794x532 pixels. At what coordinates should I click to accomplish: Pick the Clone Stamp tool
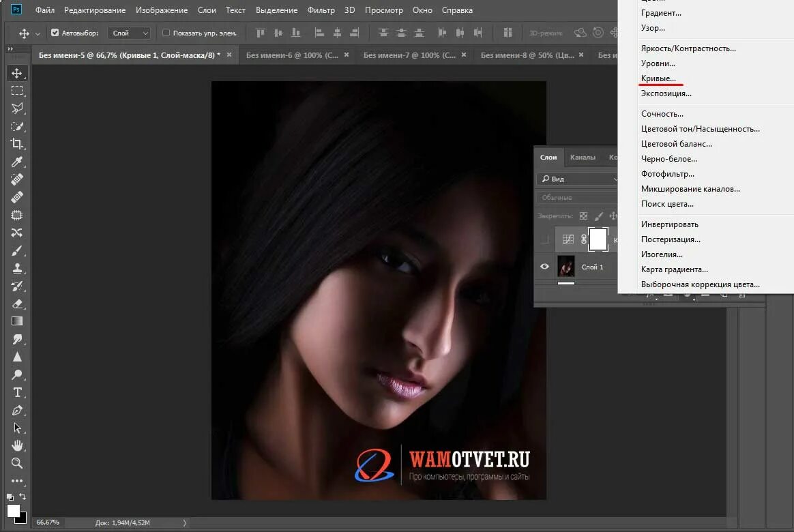(17, 268)
